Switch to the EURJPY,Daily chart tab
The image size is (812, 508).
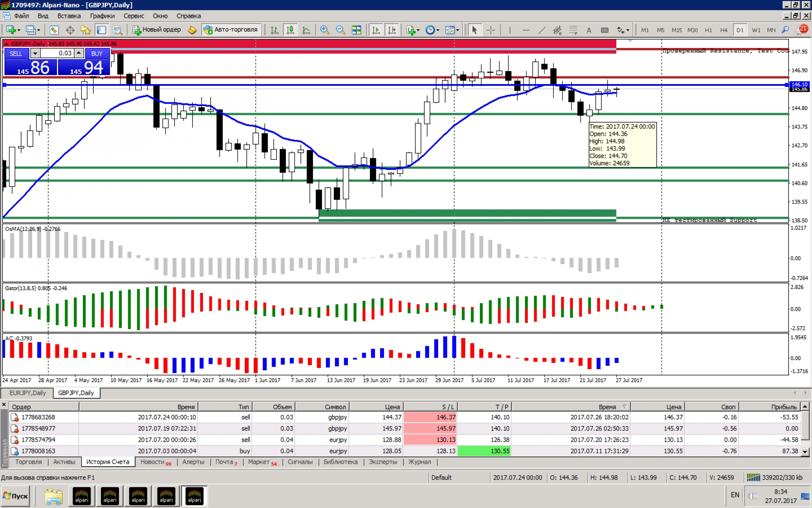(28, 393)
